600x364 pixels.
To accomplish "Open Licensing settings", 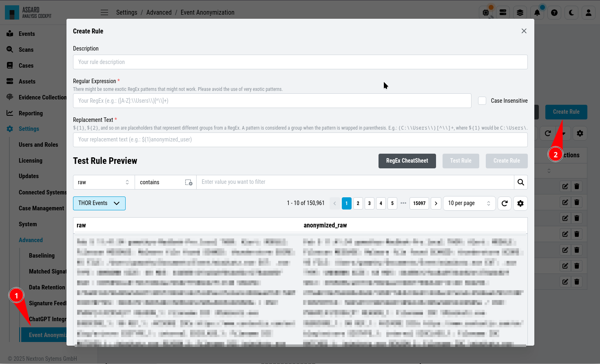I will coord(31,161).
